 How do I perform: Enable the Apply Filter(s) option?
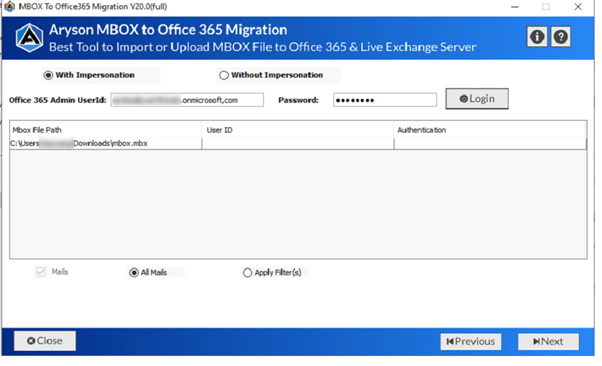(x=247, y=273)
